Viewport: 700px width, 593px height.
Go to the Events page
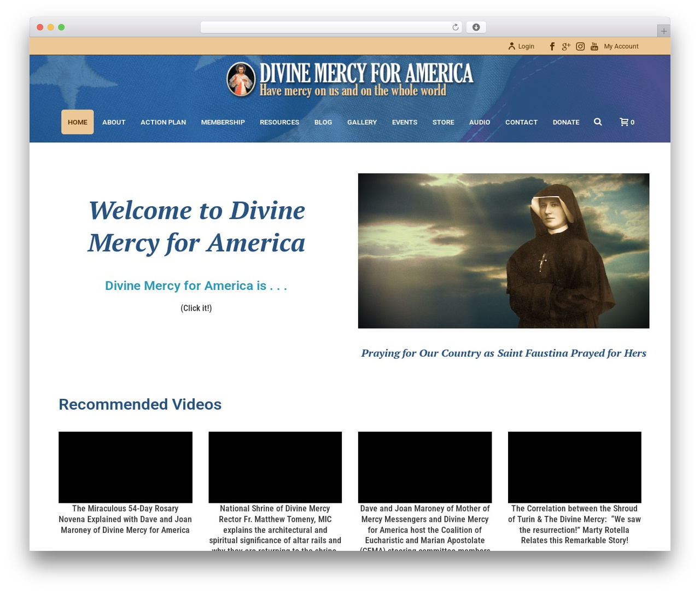click(405, 122)
